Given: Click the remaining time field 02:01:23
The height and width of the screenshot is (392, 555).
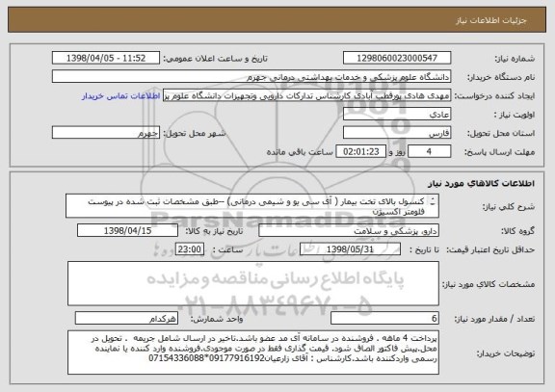Looking at the screenshot, I should (360, 152).
